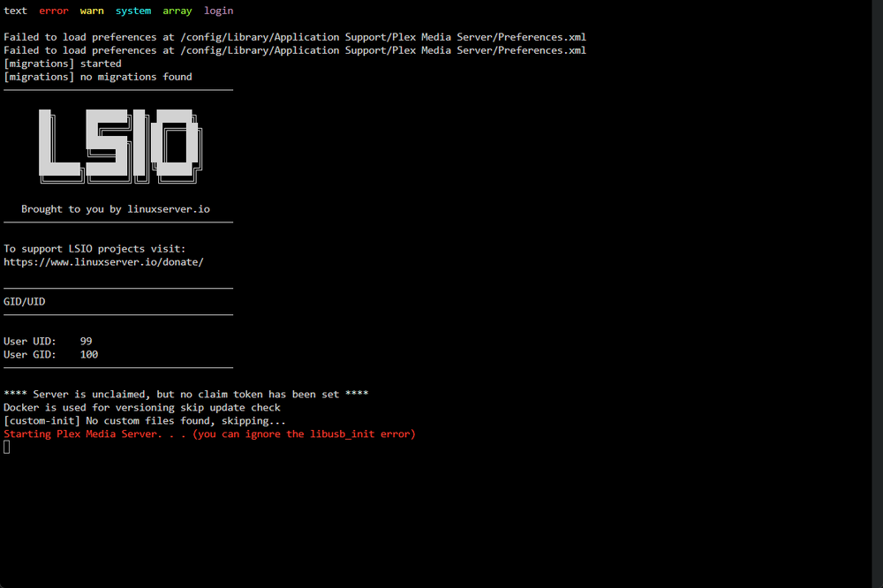Click the 'Server is unclaimed' warning line

tap(185, 395)
